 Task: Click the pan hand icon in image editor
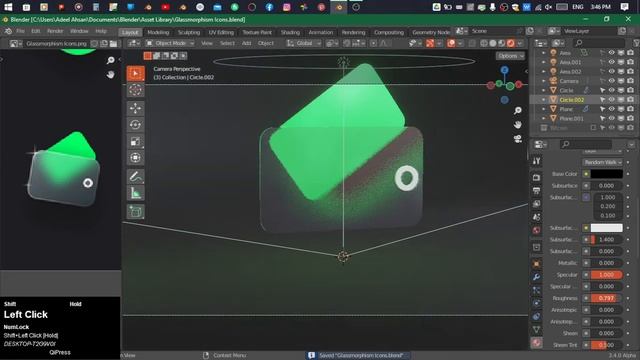[111, 75]
